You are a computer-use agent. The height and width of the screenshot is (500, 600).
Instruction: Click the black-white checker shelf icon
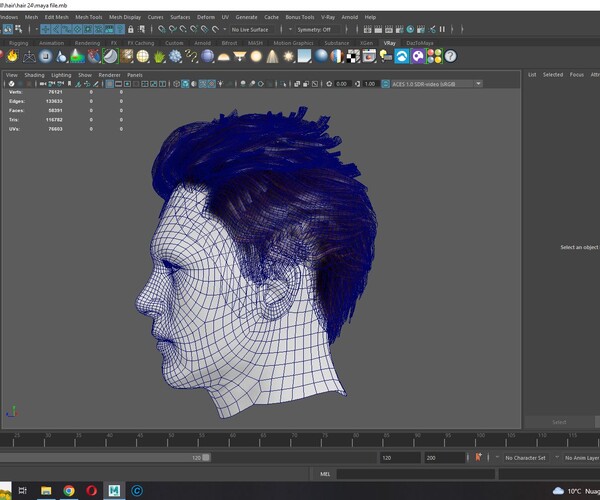pyautogui.click(x=353, y=56)
